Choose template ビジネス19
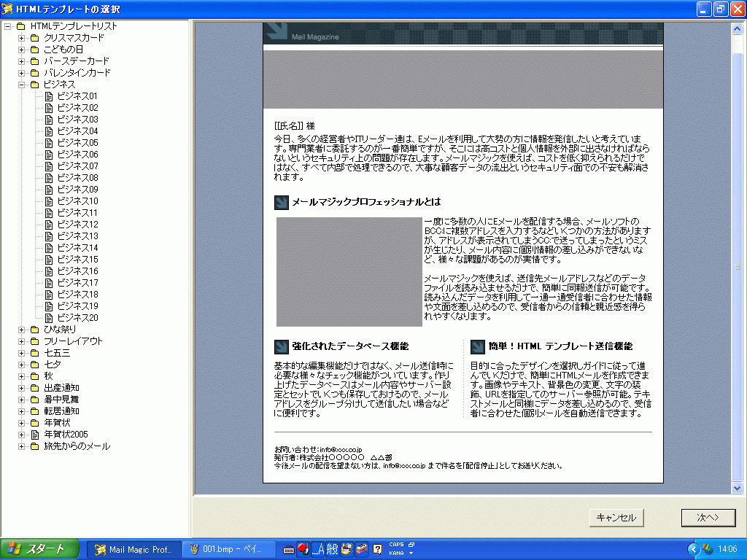Screen dimensions: 747x560 (x=77, y=306)
